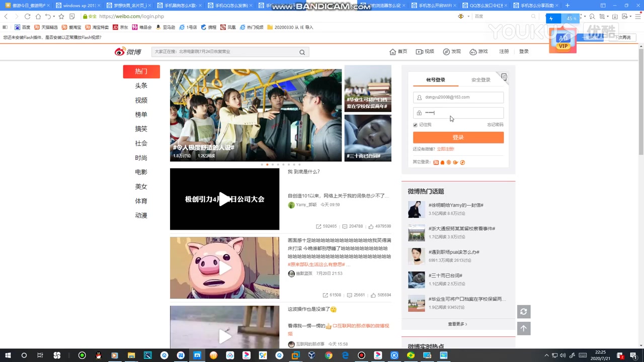Switch to 安全登录 login tab
Screen dimensions: 644x362
pos(481,80)
